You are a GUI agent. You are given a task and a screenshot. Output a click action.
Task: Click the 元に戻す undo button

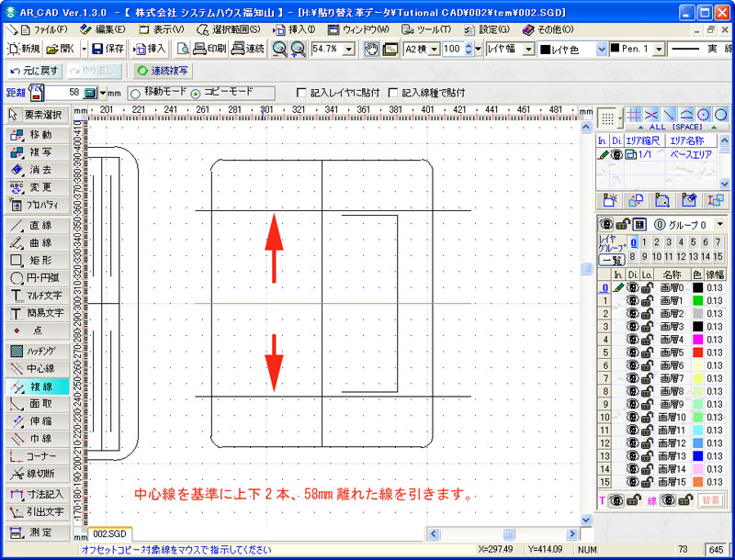[35, 72]
